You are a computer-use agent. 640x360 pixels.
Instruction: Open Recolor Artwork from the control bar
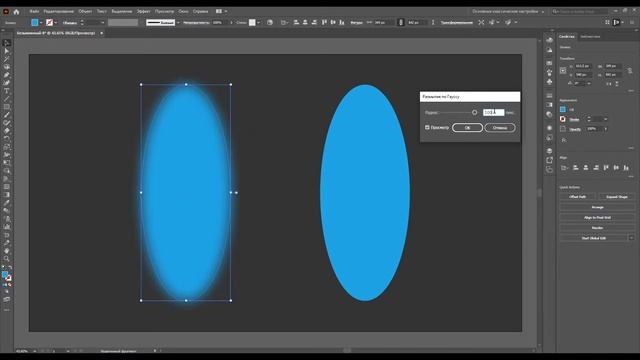270,22
